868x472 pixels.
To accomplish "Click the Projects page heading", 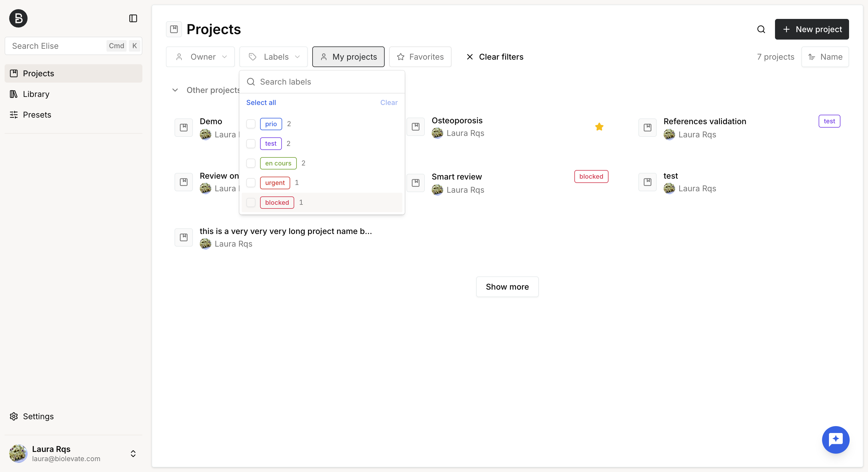I will (x=214, y=29).
